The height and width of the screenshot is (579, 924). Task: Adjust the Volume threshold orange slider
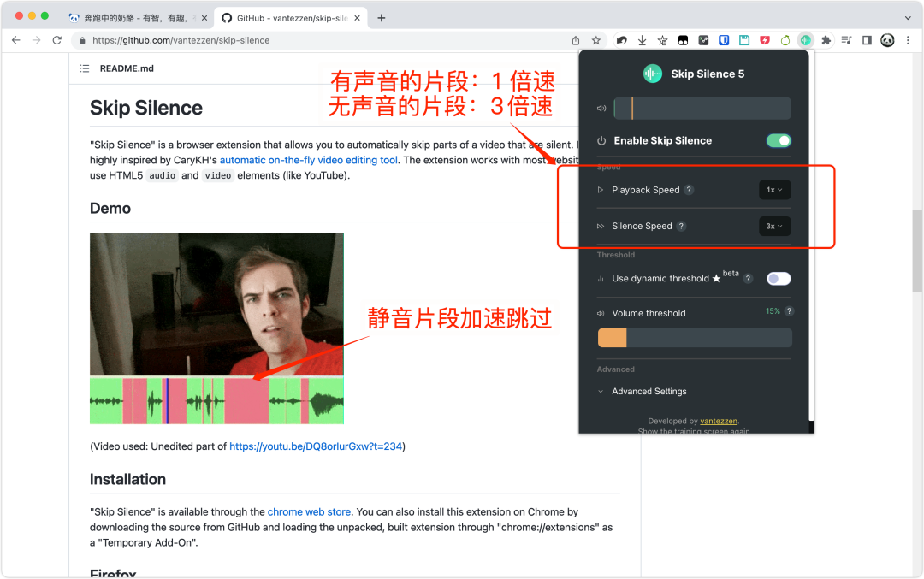pyautogui.click(x=695, y=338)
